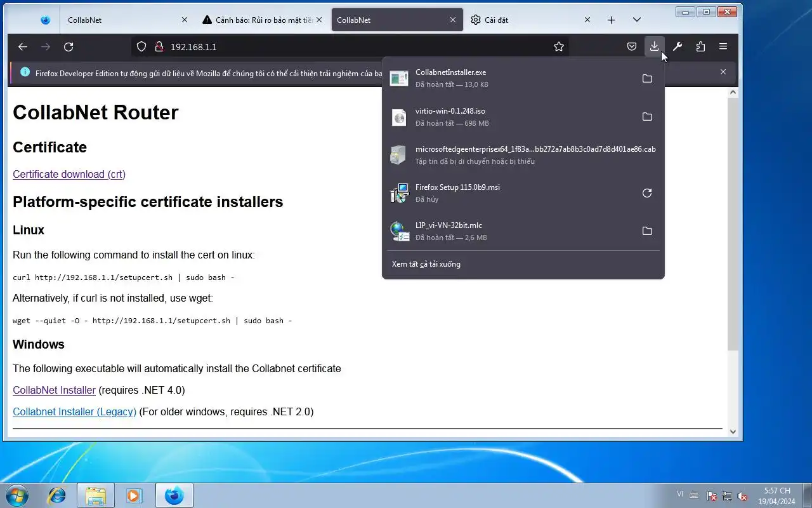Viewport: 812px width, 508px height.
Task: Open developer tools wrench icon
Action: coord(678,46)
